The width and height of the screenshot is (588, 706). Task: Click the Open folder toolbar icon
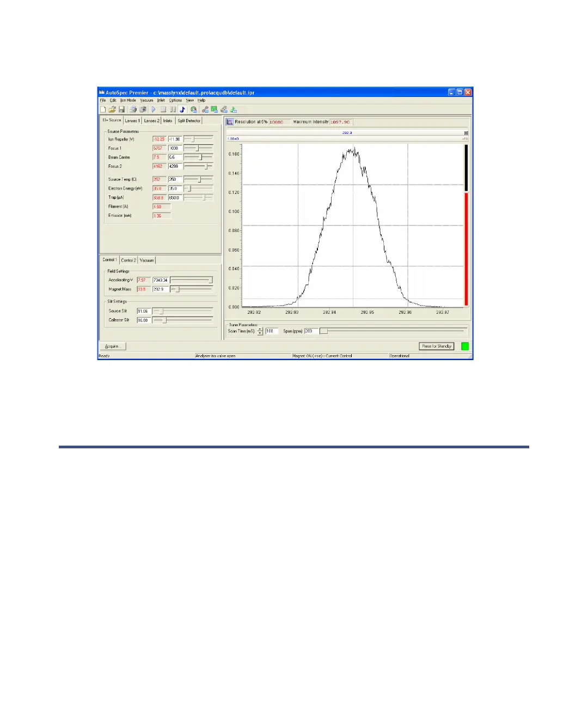coord(112,109)
